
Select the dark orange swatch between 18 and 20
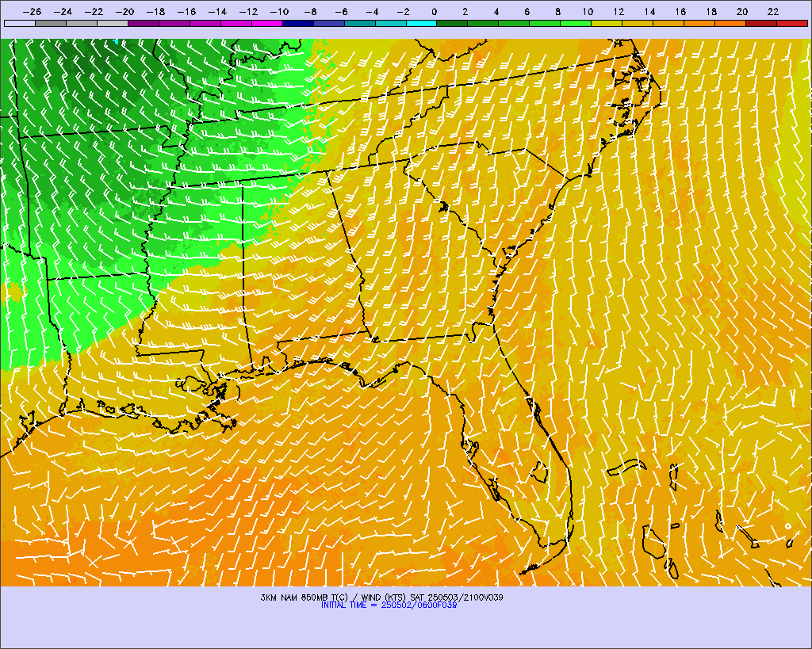pyautogui.click(x=730, y=23)
